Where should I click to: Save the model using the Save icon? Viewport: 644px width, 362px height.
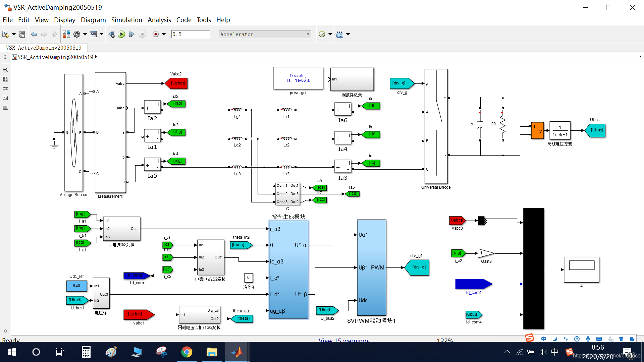pos(22,34)
